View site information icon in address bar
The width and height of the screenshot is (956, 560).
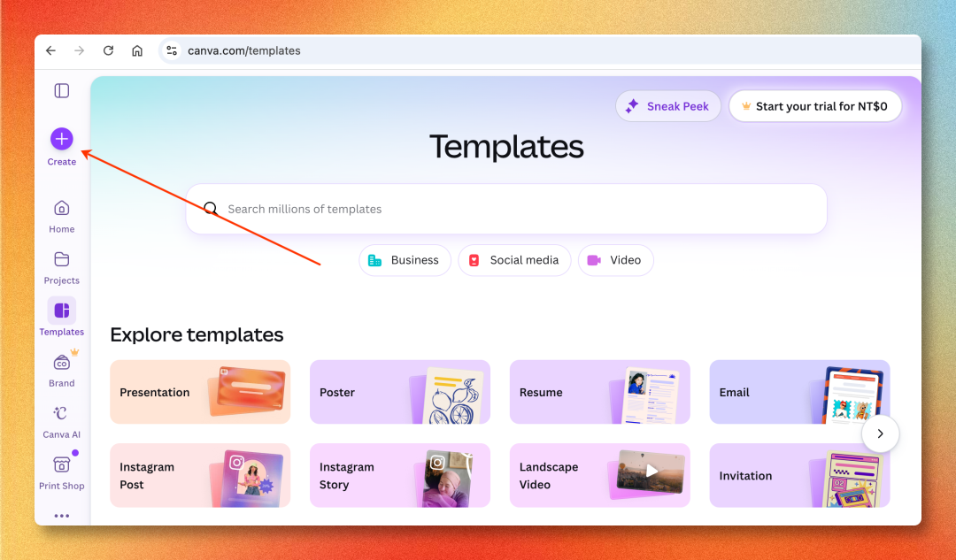point(172,50)
